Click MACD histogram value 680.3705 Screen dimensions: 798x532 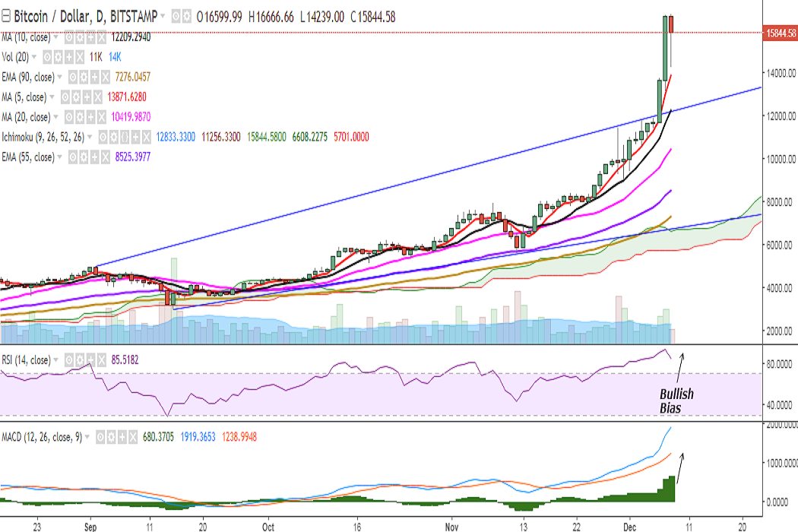tap(158, 437)
